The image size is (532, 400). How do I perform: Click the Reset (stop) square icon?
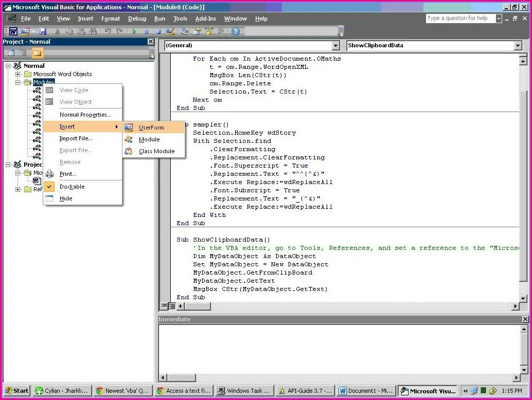(x=158, y=31)
